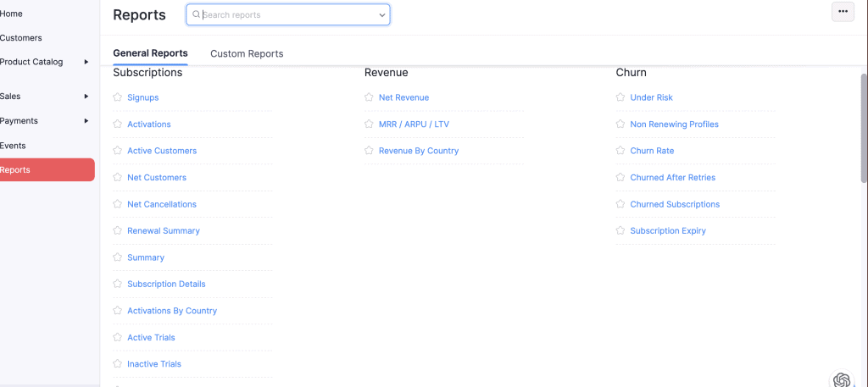
Task: Click the star beside Revenue By Country
Action: (x=369, y=151)
